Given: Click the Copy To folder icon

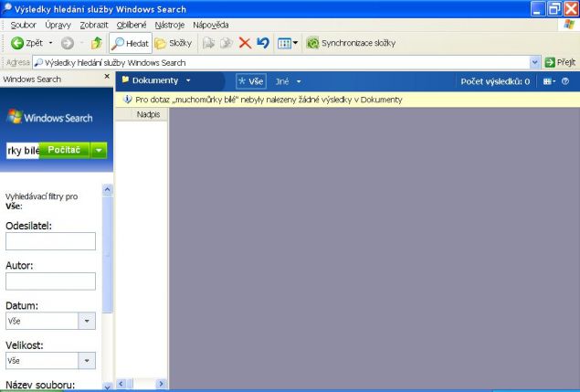Looking at the screenshot, I should coord(226,43).
